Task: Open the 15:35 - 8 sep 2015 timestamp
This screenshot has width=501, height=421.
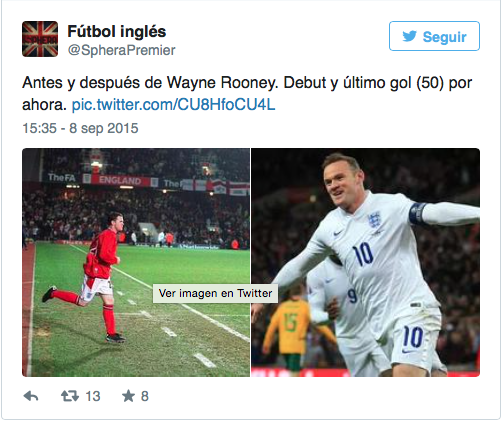Action: (80, 128)
